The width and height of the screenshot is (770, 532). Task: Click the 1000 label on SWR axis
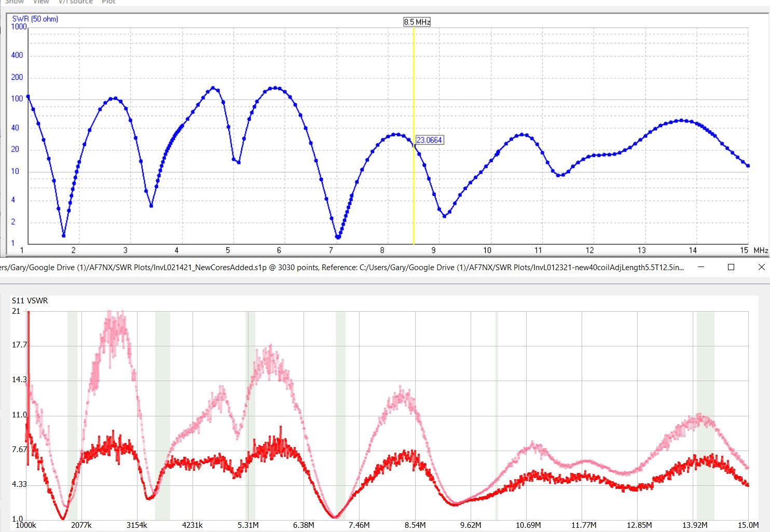(x=19, y=27)
